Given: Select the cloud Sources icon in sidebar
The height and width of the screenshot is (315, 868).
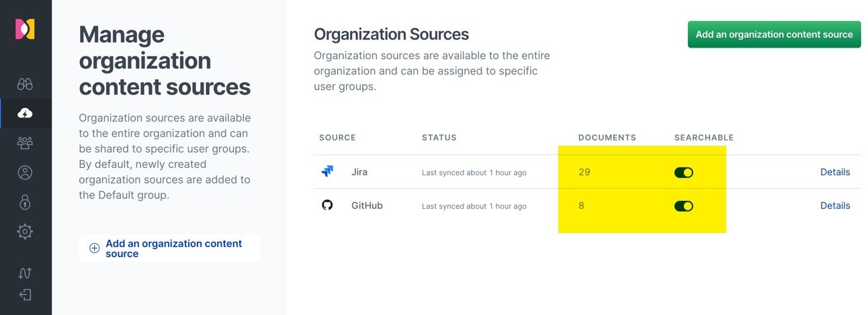Looking at the screenshot, I should point(25,114).
